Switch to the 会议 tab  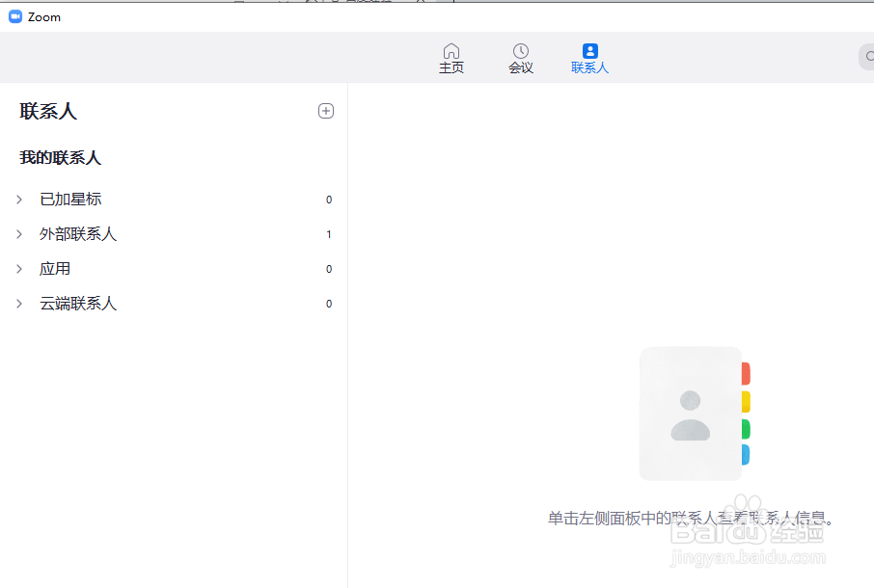tap(521, 60)
